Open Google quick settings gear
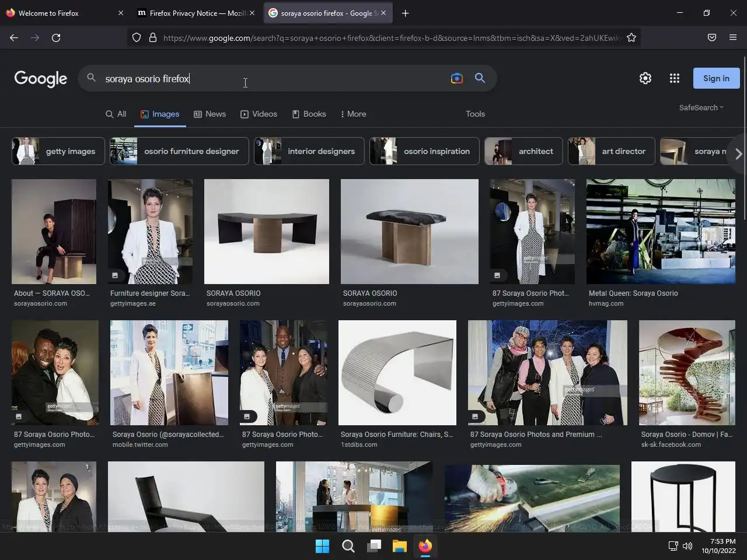Viewport: 747px width, 560px height. click(x=645, y=78)
